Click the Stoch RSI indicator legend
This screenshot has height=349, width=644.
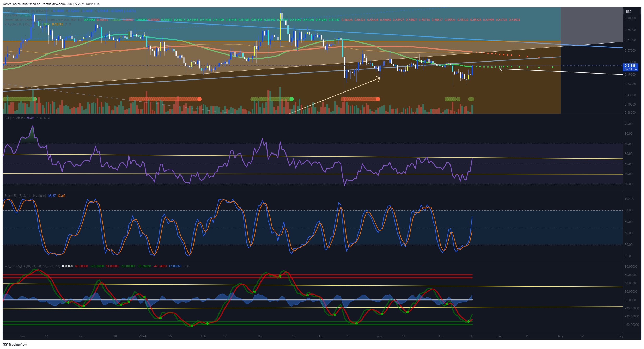[25, 196]
